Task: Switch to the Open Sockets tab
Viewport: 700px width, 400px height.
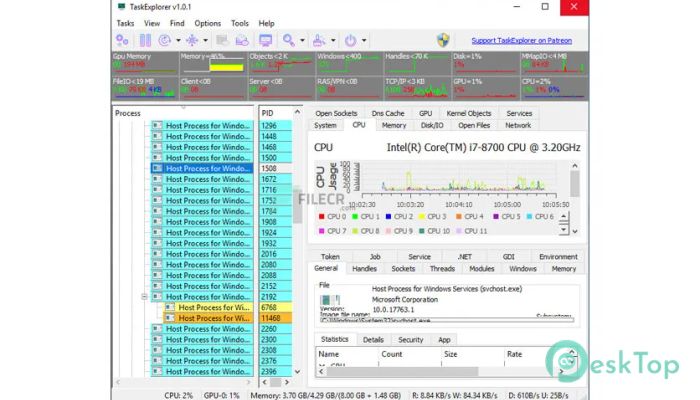Action: pos(336,113)
